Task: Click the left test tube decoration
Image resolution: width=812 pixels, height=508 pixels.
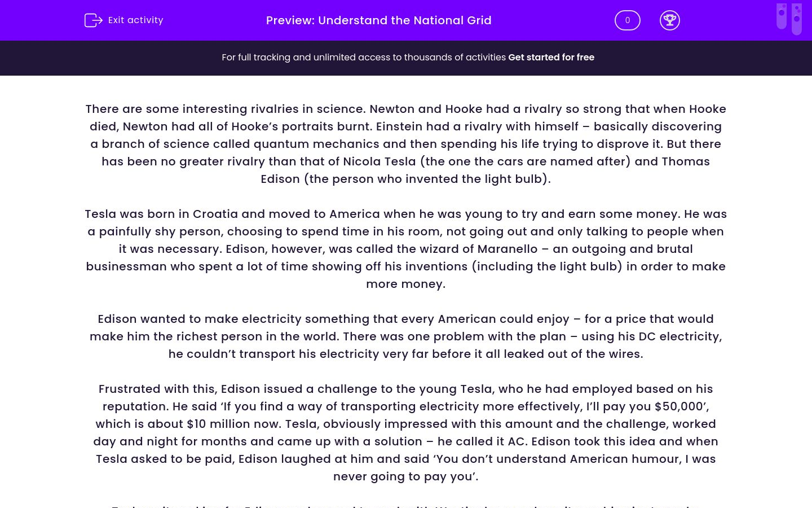Action: tap(782, 16)
